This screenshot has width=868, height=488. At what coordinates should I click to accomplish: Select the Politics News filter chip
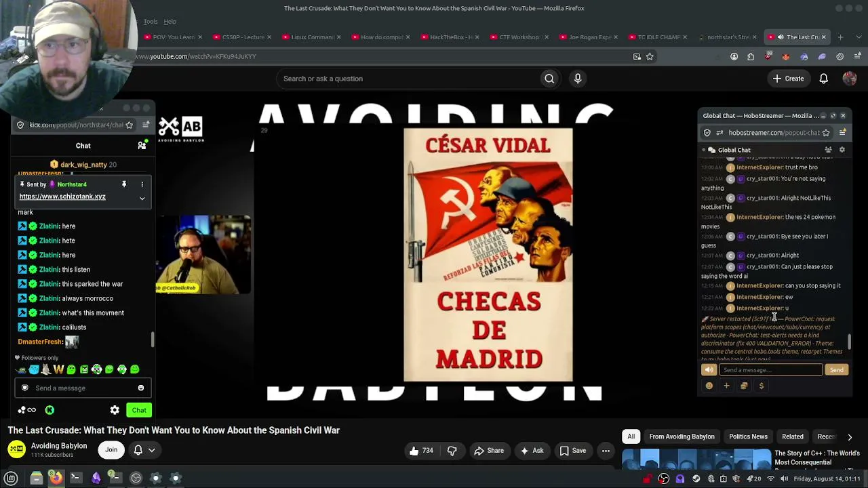coord(748,437)
